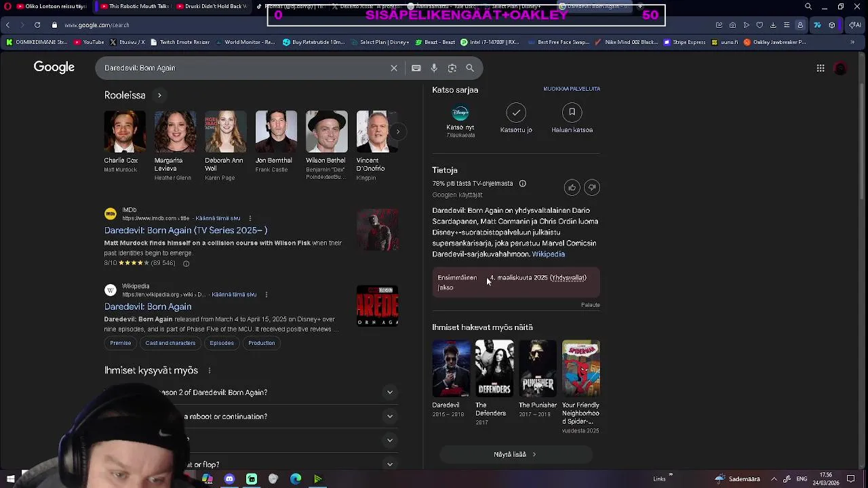This screenshot has width=868, height=488.
Task: Open the browser profile icon in the toolbar
Action: click(800, 25)
